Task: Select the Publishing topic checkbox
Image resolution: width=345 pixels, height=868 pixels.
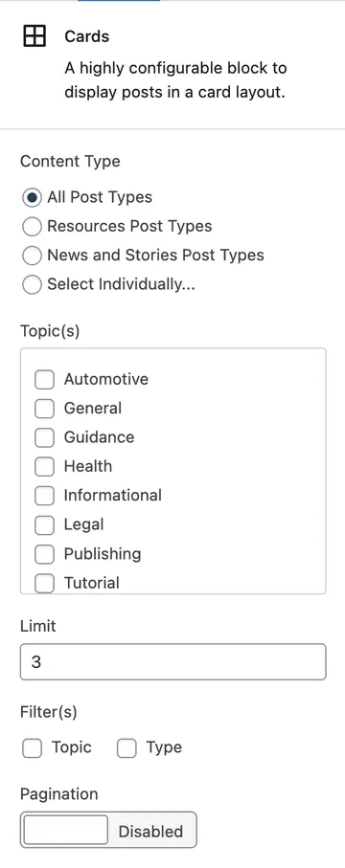Action: pos(44,554)
